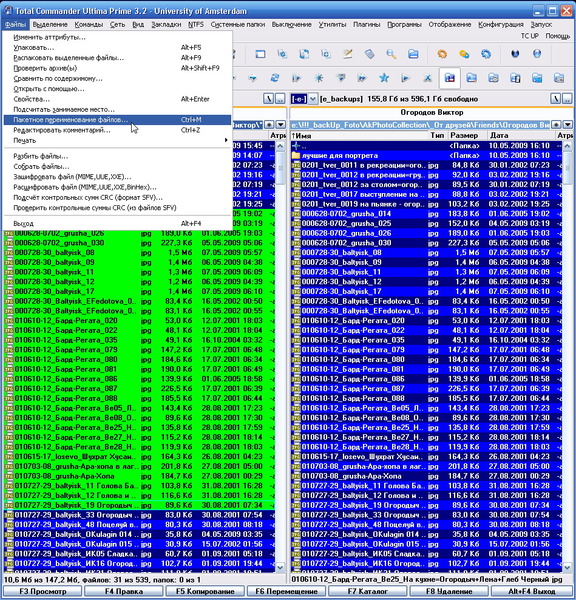The height and width of the screenshot is (600, 576).
Task: Click the blue gear icon in toolbar
Action: pos(486,54)
